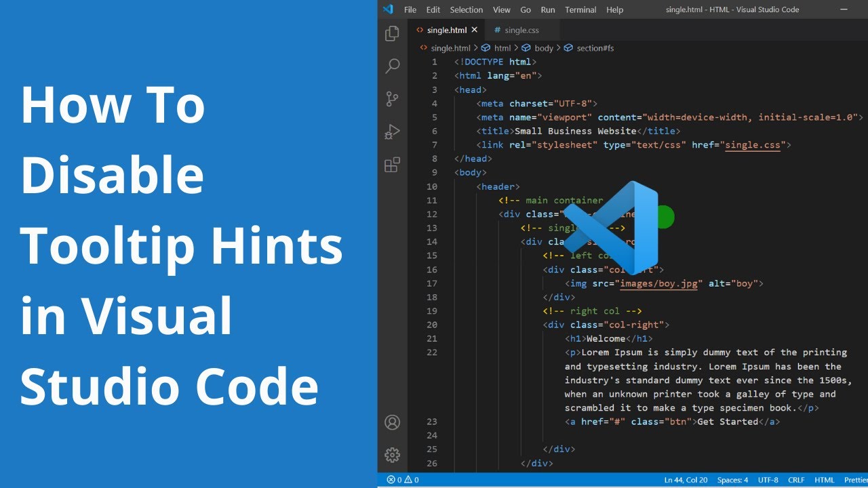Switch to the single.css tab
868x488 pixels.
point(521,30)
